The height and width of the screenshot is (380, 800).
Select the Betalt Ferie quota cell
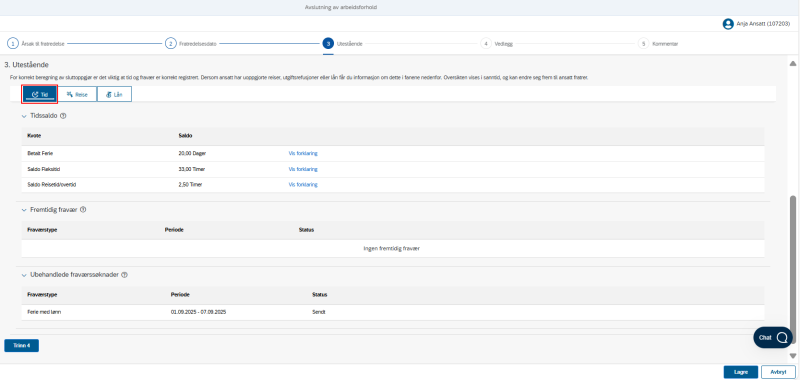click(x=40, y=154)
